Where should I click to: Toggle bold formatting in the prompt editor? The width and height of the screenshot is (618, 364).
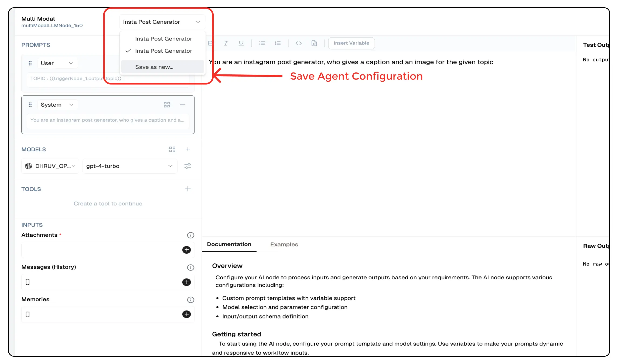210,43
